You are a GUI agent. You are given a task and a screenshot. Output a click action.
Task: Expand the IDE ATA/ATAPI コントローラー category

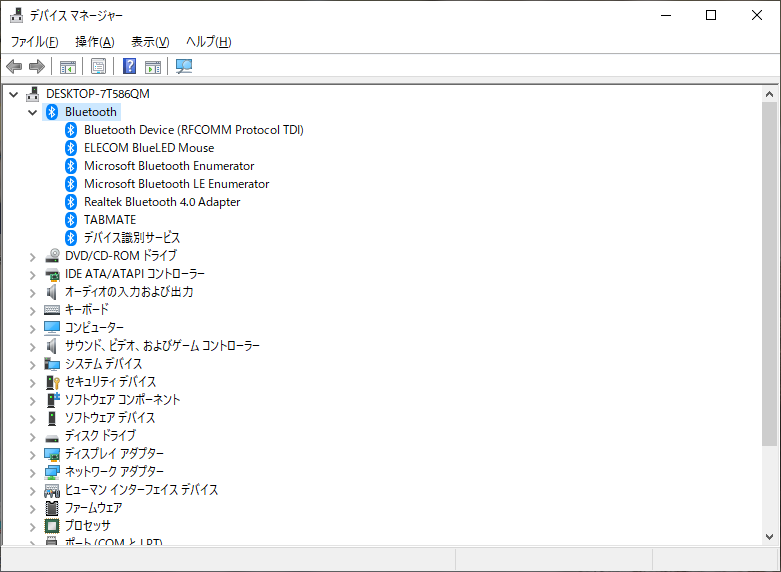click(32, 275)
